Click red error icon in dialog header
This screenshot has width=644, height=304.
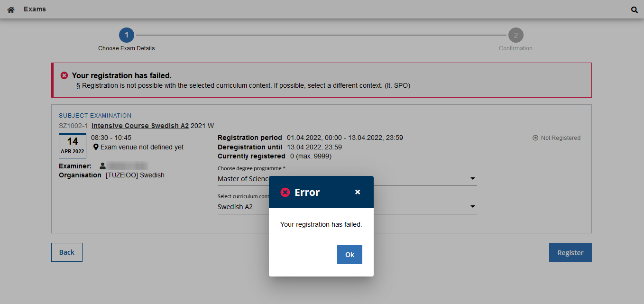point(285,192)
